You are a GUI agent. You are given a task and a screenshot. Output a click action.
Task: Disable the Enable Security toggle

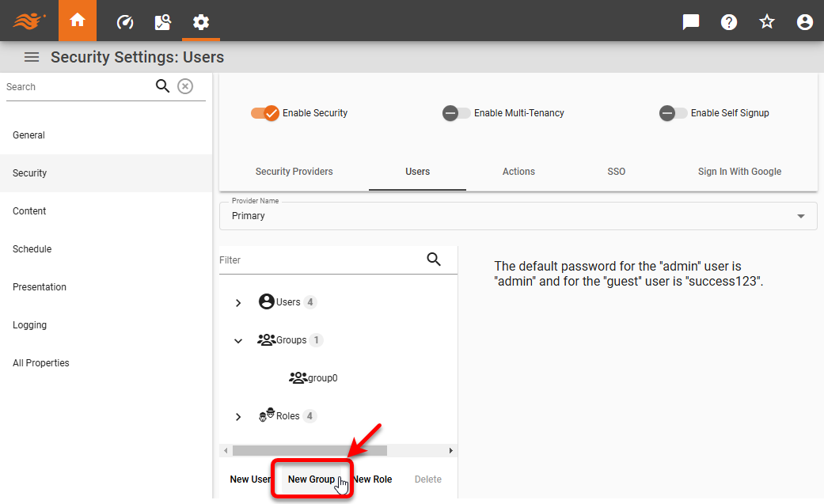tap(264, 113)
